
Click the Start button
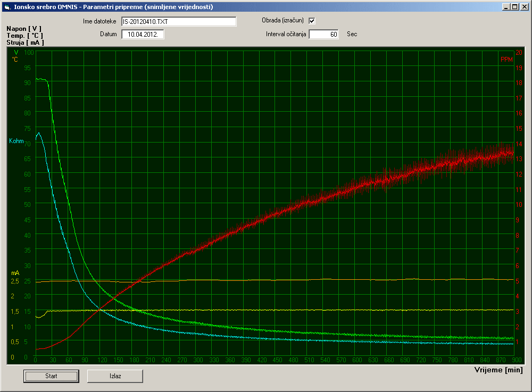51,376
